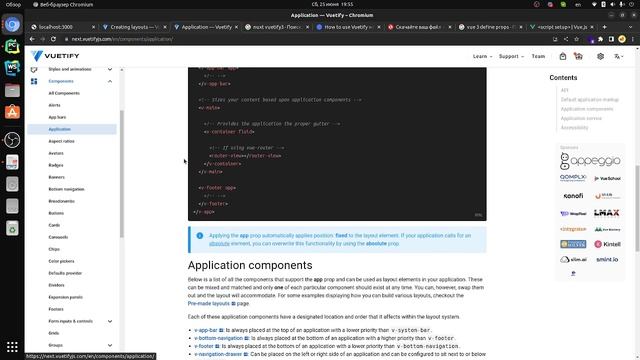Click the Kintell sponsor logo
This screenshot has height=360, width=640.
pos(607,244)
